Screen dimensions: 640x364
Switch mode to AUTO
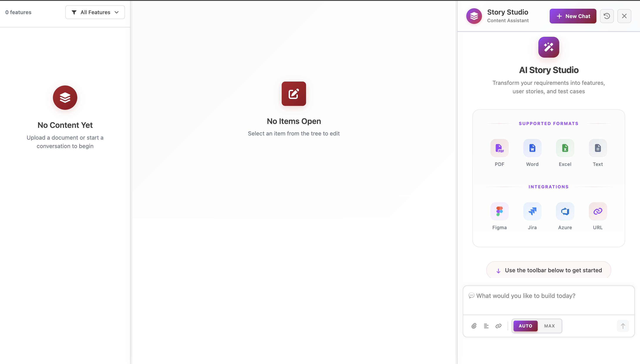tap(525, 326)
